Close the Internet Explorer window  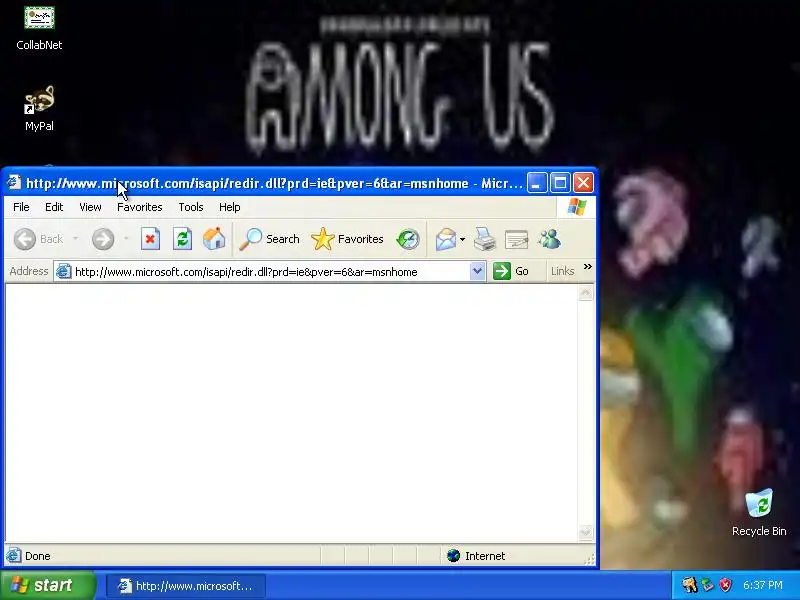pos(583,183)
